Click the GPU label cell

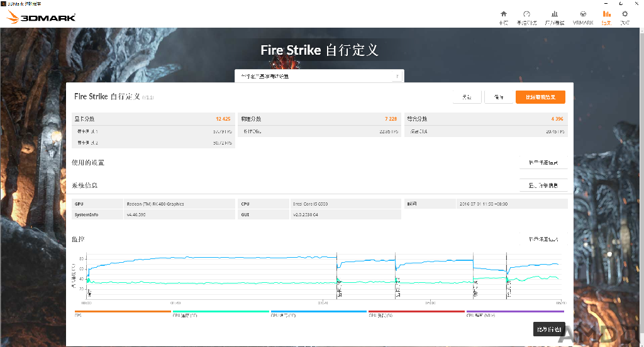[97, 204]
